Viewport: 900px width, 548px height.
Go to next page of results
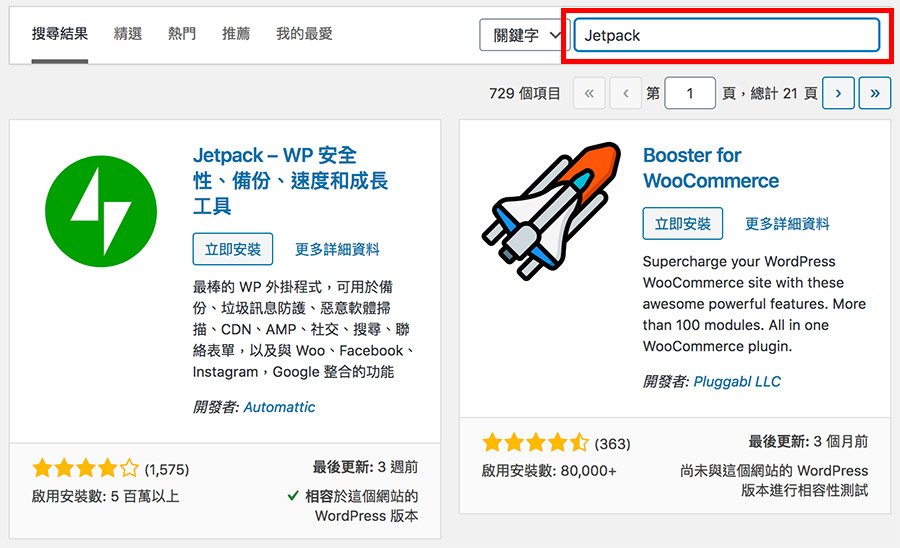(x=838, y=93)
